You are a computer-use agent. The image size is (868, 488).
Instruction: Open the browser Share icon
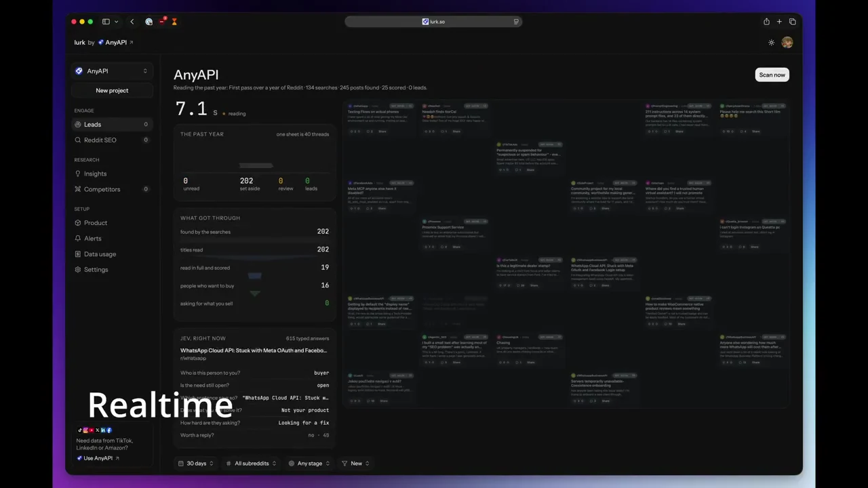(x=766, y=22)
